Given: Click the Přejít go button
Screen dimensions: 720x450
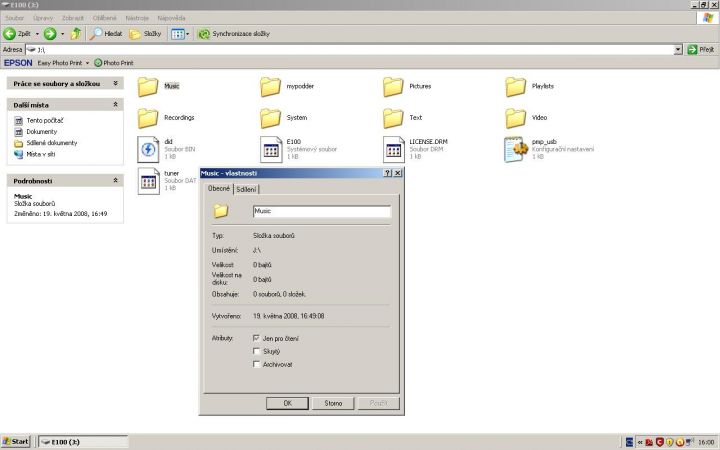Looking at the screenshot, I should point(701,50).
